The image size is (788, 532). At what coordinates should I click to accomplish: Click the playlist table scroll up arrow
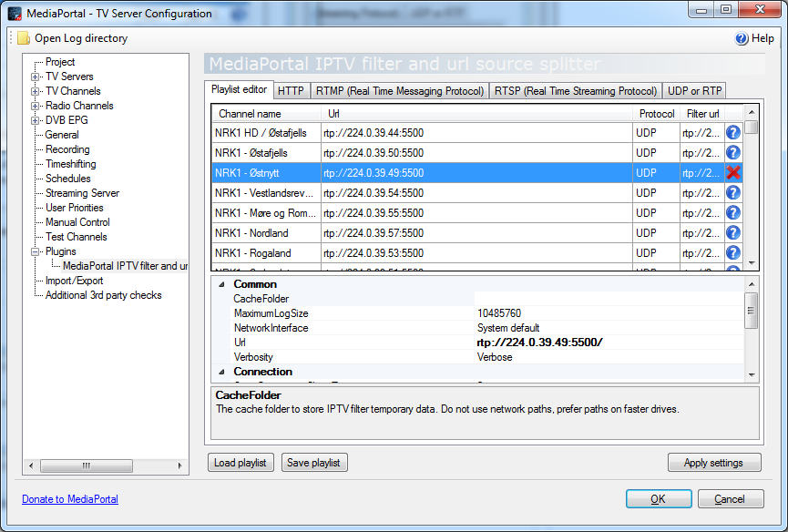pos(752,112)
